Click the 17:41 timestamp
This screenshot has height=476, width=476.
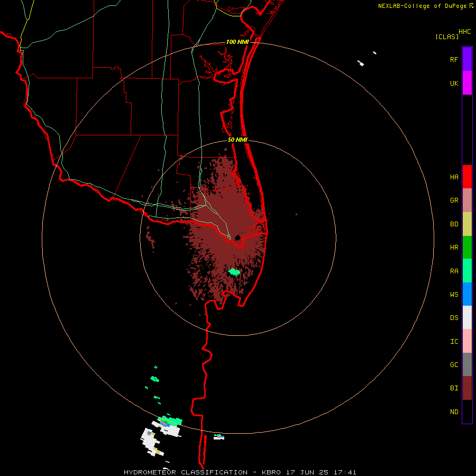(x=346, y=472)
